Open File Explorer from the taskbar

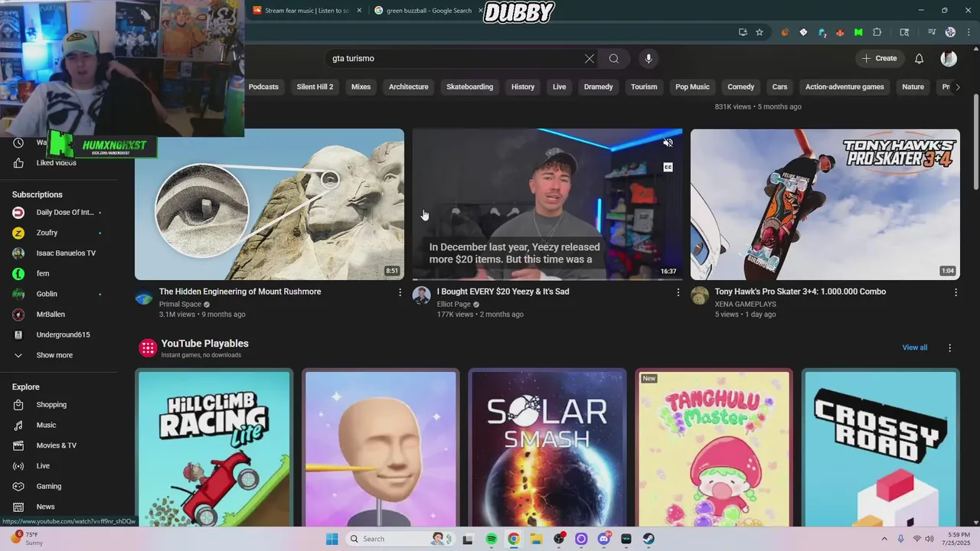point(537,539)
